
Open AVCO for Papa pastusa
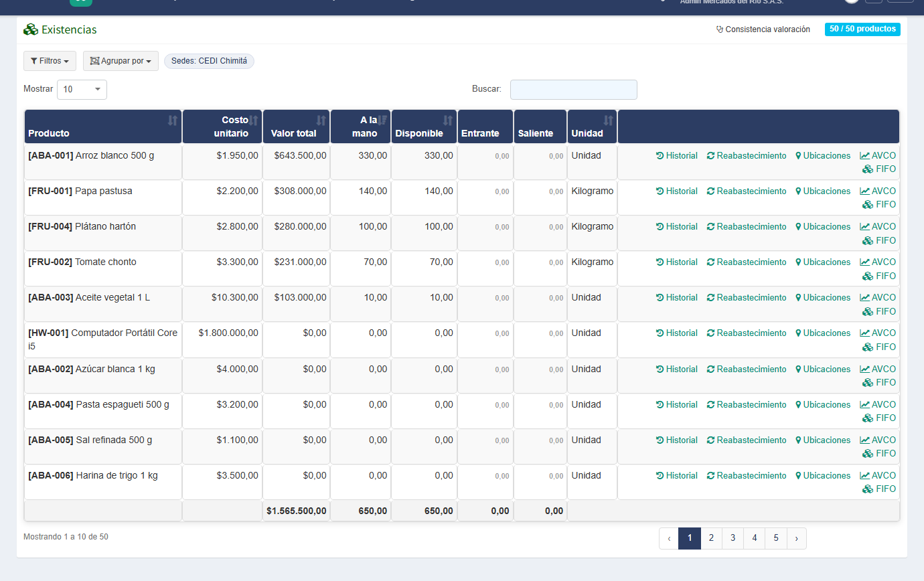pos(878,191)
